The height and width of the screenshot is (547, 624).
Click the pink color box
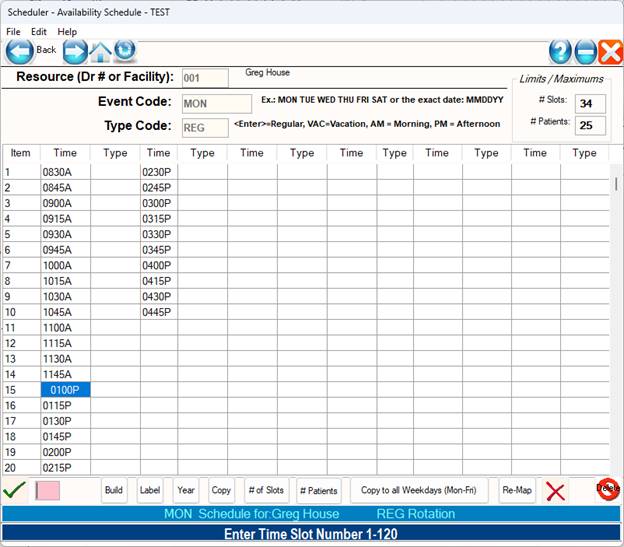48,491
